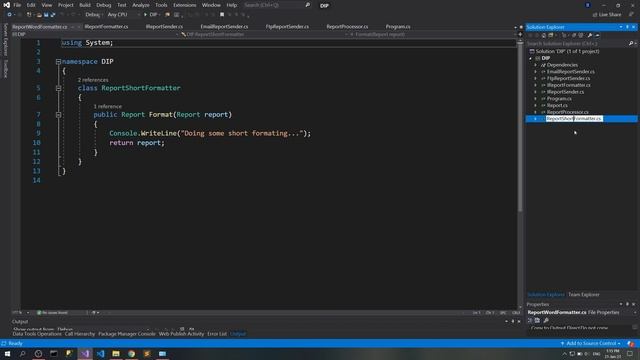
Task: Open the Build menu
Action: (x=85, y=5)
